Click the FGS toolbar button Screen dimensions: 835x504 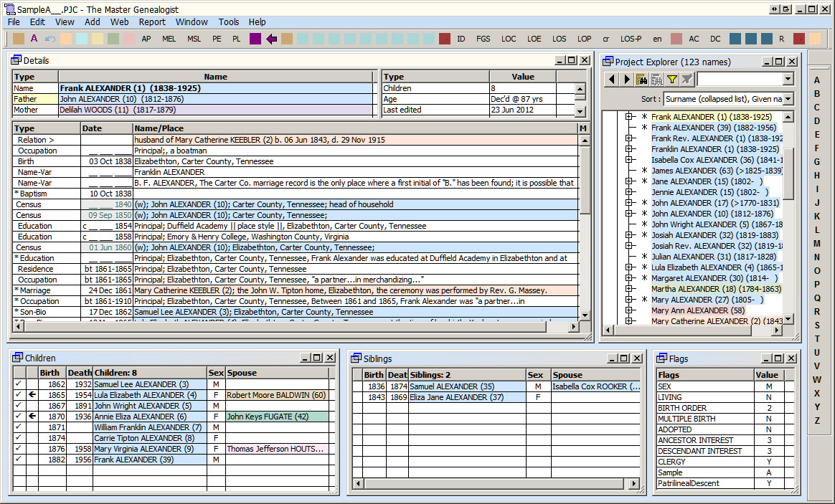click(483, 39)
